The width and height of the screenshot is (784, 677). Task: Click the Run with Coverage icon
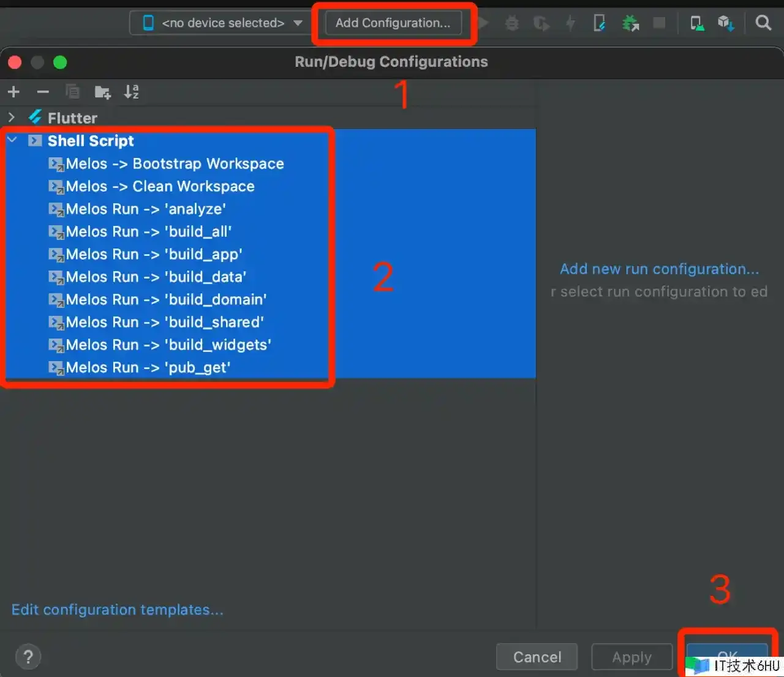541,23
